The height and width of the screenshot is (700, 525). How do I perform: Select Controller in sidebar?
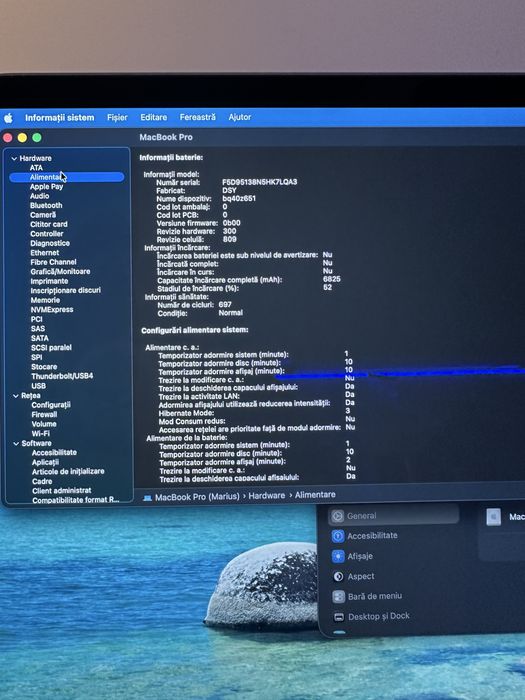(46, 233)
